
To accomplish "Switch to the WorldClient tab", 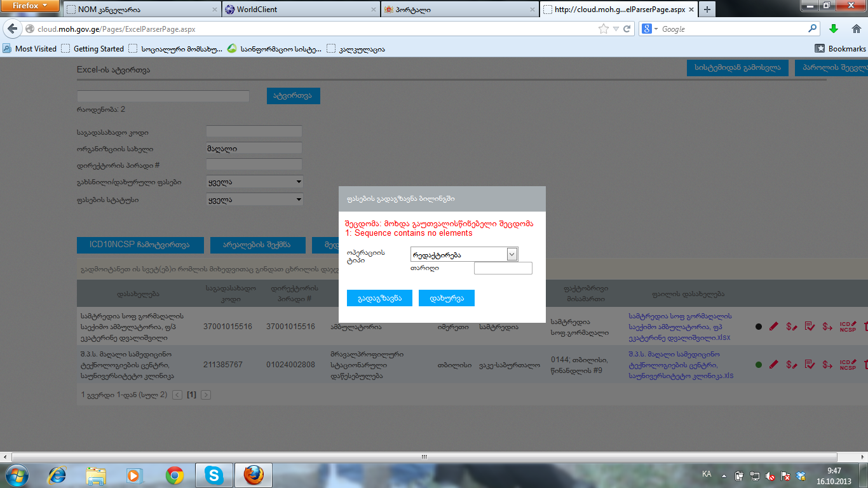I will tap(299, 10).
